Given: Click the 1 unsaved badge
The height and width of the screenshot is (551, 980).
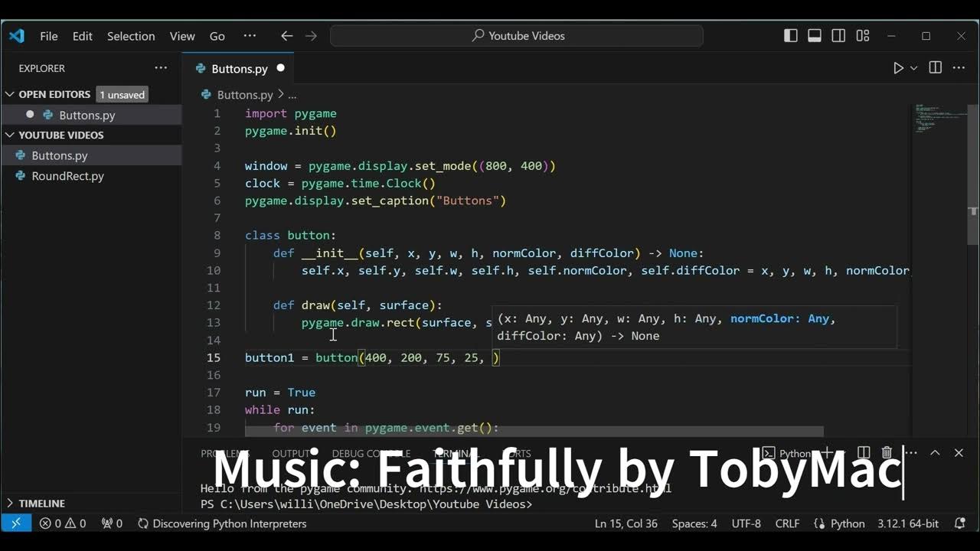Looking at the screenshot, I should pos(122,95).
